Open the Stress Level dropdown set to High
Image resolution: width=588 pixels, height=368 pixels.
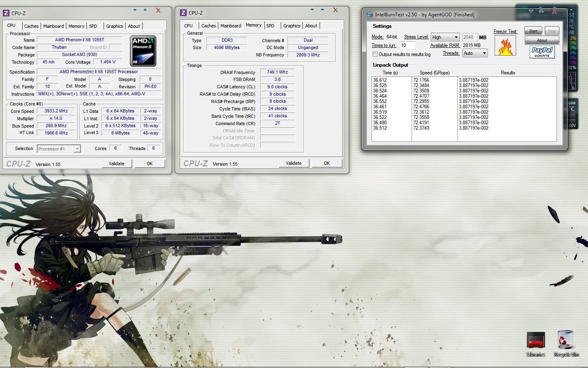pyautogui.click(x=445, y=37)
